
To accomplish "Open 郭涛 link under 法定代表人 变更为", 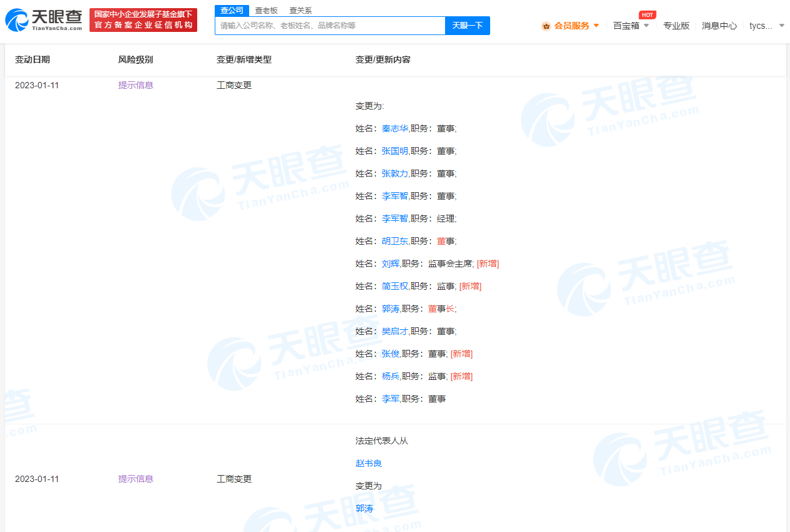I will 364,508.
